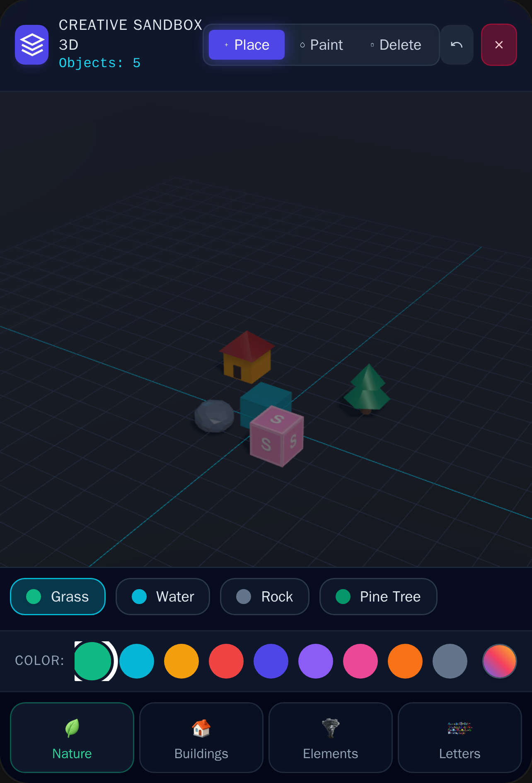
Task: Pick the green color swatch
Action: click(x=93, y=661)
